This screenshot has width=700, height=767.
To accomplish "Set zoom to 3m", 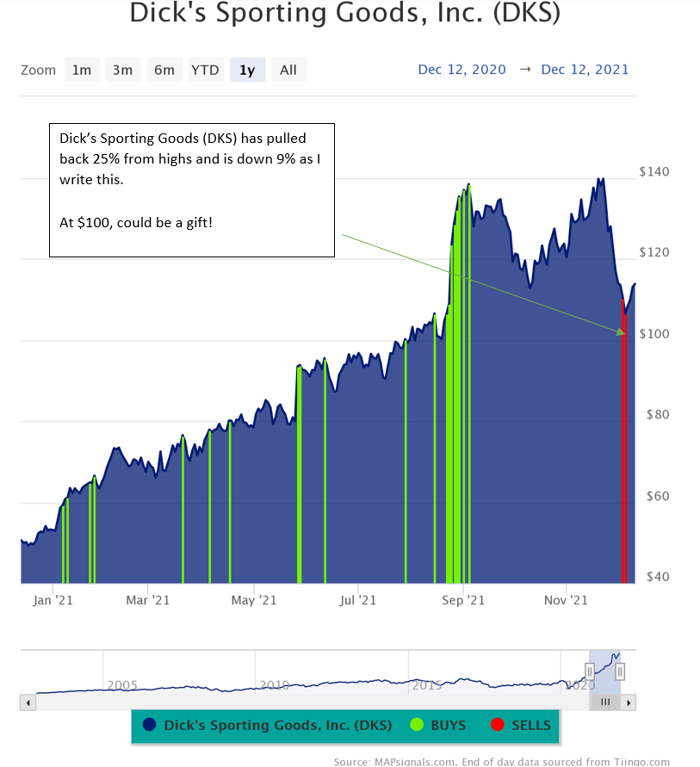I will coord(123,70).
